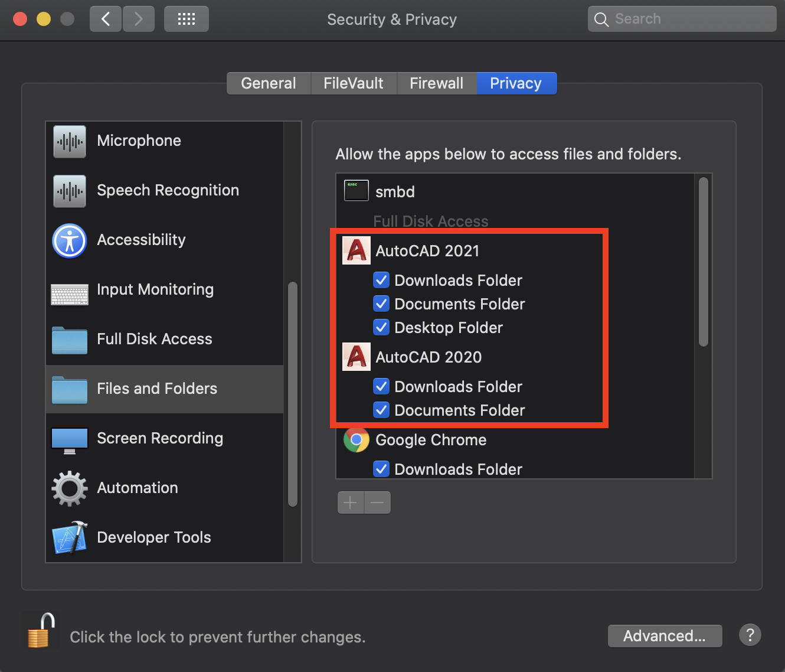Image resolution: width=785 pixels, height=672 pixels.
Task: Select Automation category
Action: tap(165, 488)
